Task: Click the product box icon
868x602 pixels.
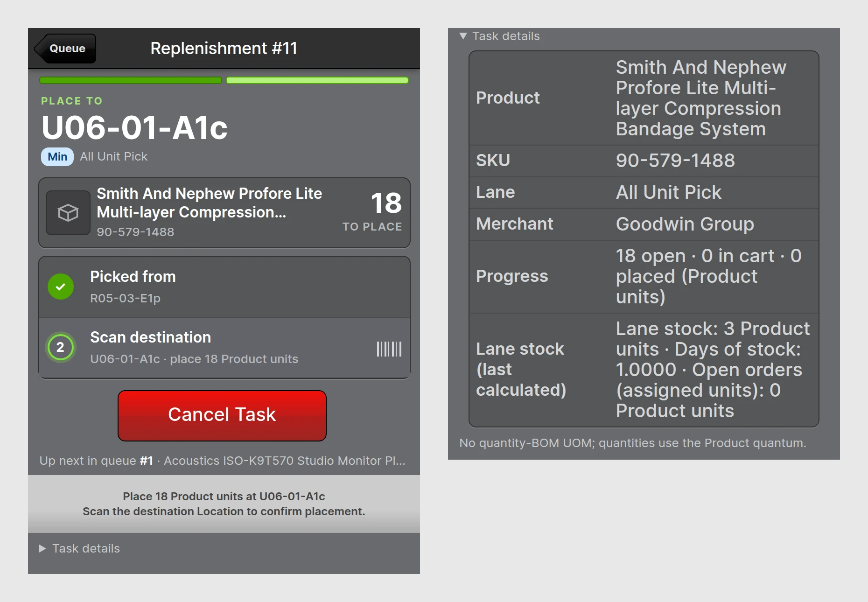Action: tap(68, 213)
